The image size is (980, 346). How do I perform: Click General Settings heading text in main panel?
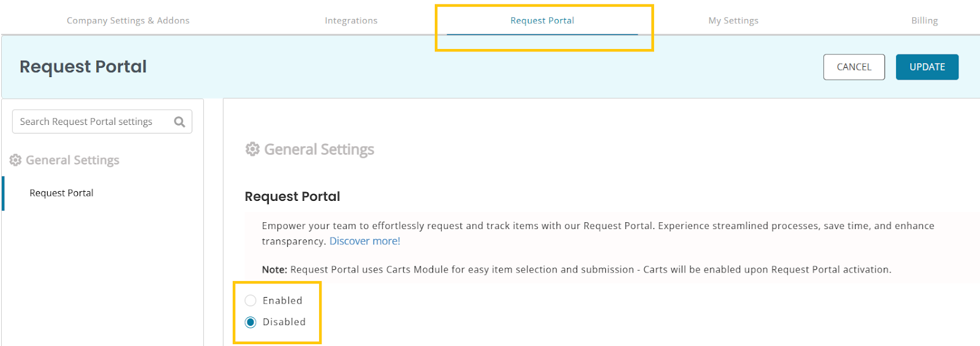point(319,149)
